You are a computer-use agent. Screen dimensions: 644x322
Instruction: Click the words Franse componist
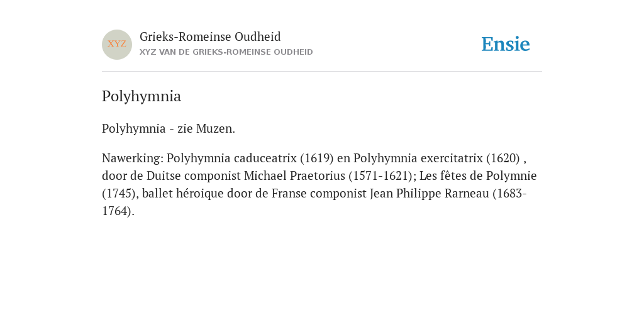tap(319, 194)
